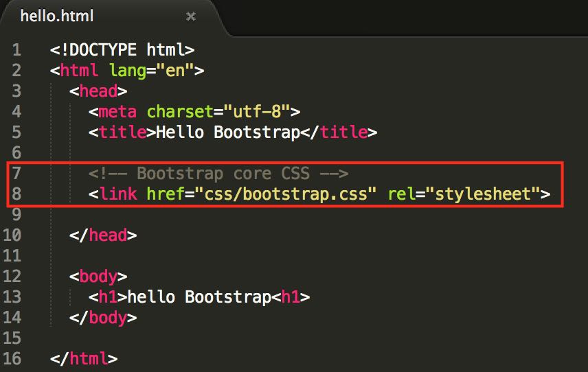Screen dimensions: 588x372
Task: Click the opening title tag on line 5
Action: click(x=122, y=132)
